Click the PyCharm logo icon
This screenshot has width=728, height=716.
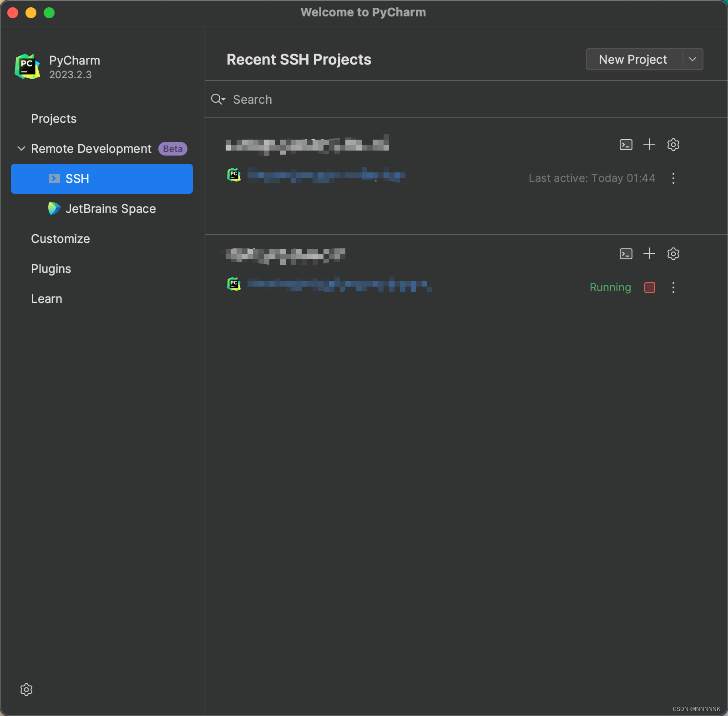(26, 66)
